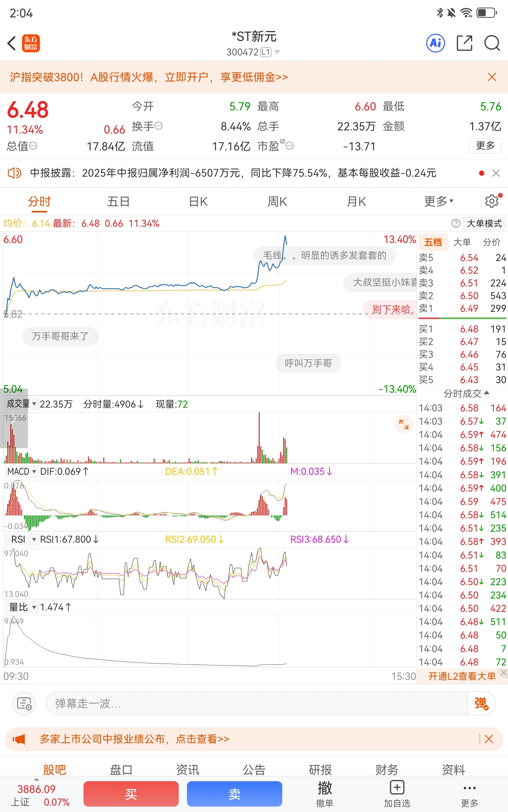The height and width of the screenshot is (812, 508).
Task: Select the 五档 order book tab
Action: [x=433, y=242]
